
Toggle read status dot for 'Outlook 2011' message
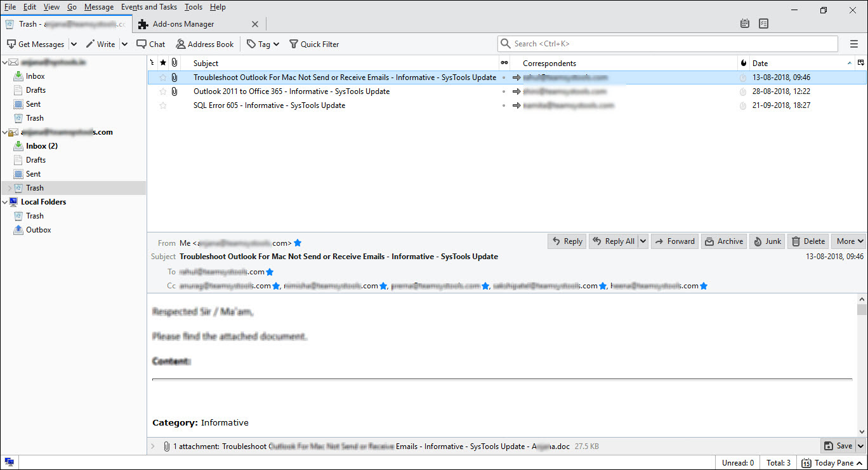504,91
